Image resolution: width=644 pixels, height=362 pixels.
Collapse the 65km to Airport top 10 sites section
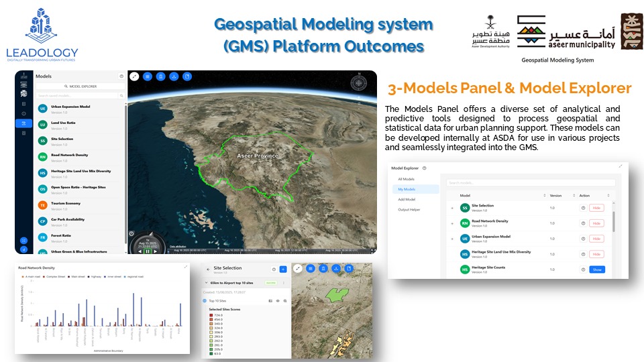205,283
